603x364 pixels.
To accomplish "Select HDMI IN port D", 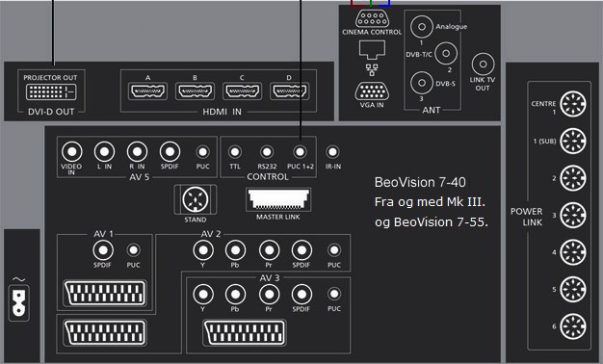I will [x=289, y=91].
